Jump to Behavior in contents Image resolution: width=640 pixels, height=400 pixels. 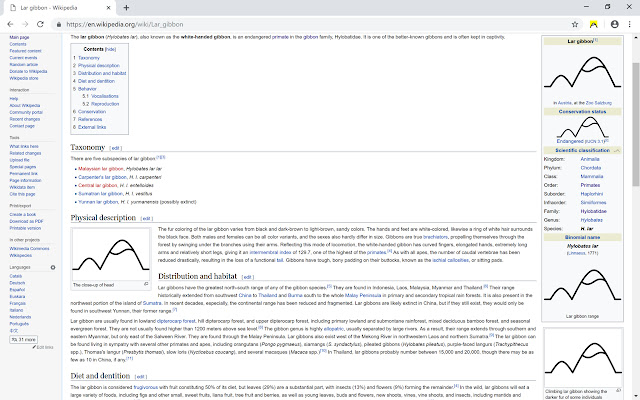point(87,89)
